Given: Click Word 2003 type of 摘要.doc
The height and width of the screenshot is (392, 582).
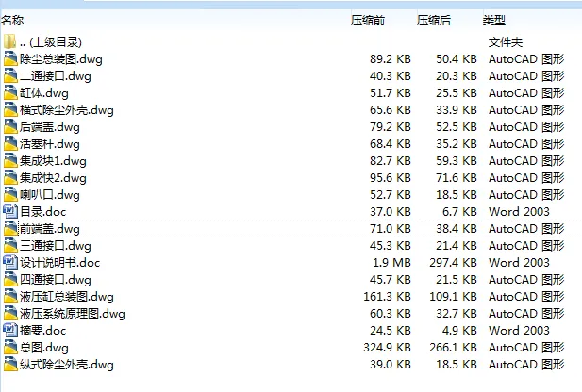Looking at the screenshot, I should pyautogui.click(x=519, y=330).
